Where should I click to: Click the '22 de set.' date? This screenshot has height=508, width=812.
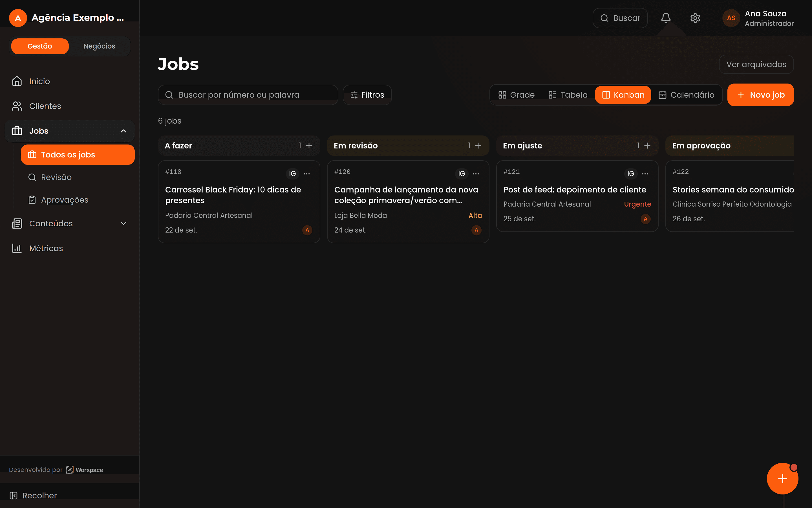point(181,230)
